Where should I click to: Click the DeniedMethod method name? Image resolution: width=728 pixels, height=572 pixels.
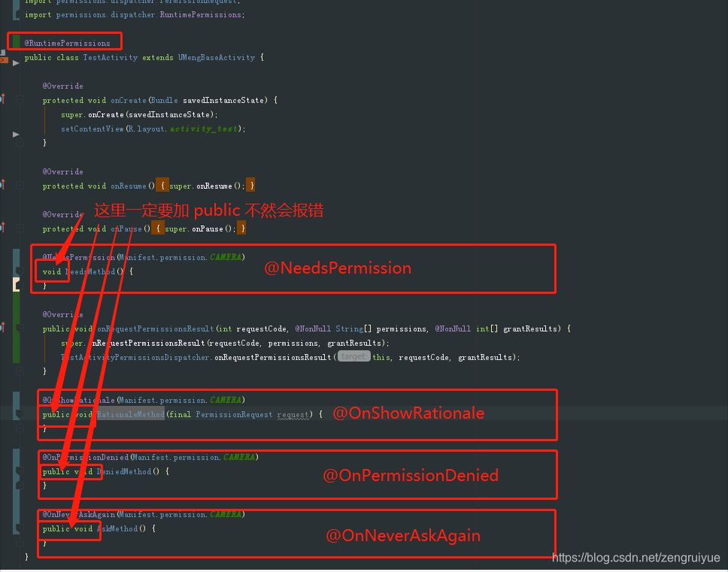(123, 471)
